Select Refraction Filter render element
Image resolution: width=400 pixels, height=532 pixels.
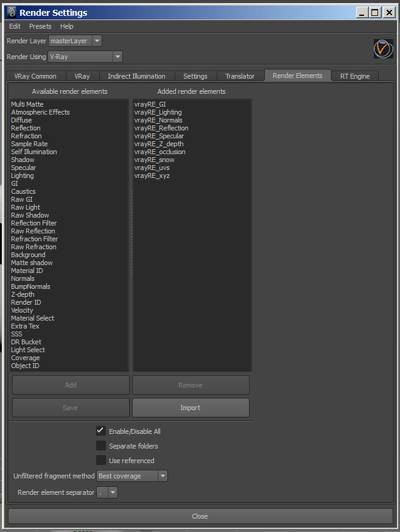click(34, 239)
